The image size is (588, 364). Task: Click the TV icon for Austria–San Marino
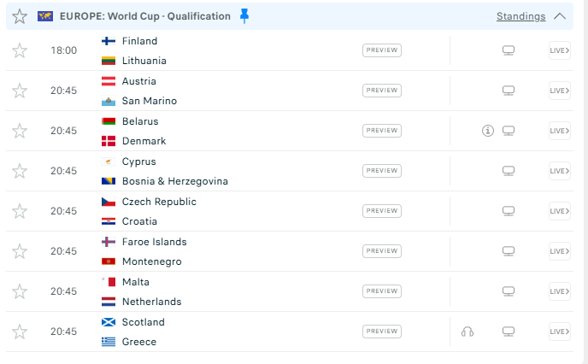tap(509, 91)
